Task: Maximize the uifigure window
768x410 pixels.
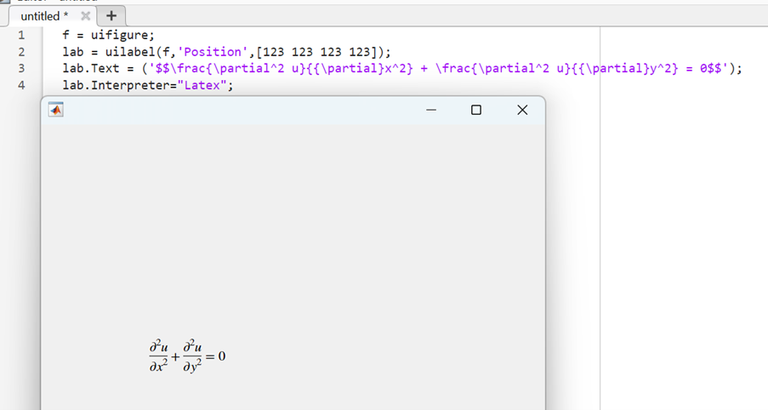Action: point(476,110)
